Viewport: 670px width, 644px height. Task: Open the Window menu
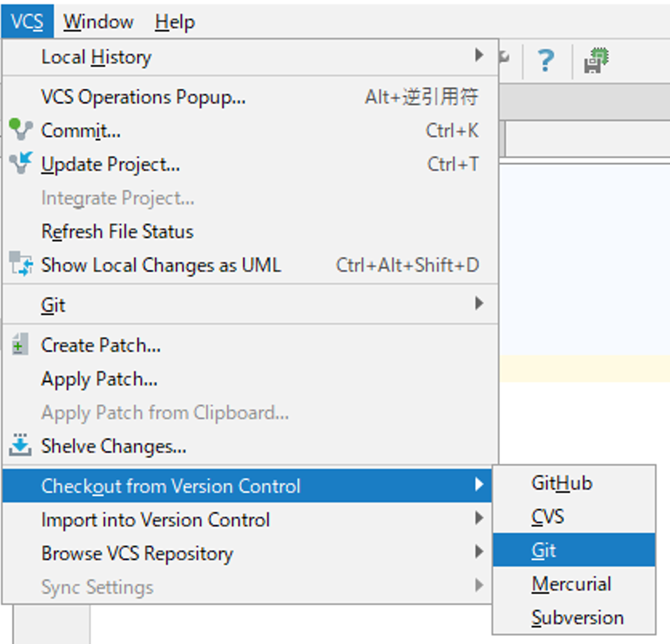click(98, 22)
